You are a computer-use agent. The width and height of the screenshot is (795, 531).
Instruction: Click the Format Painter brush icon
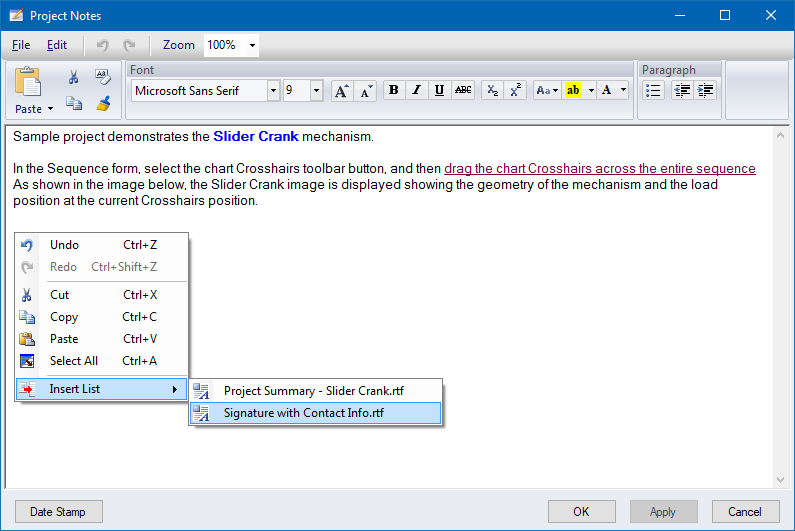tap(102, 103)
